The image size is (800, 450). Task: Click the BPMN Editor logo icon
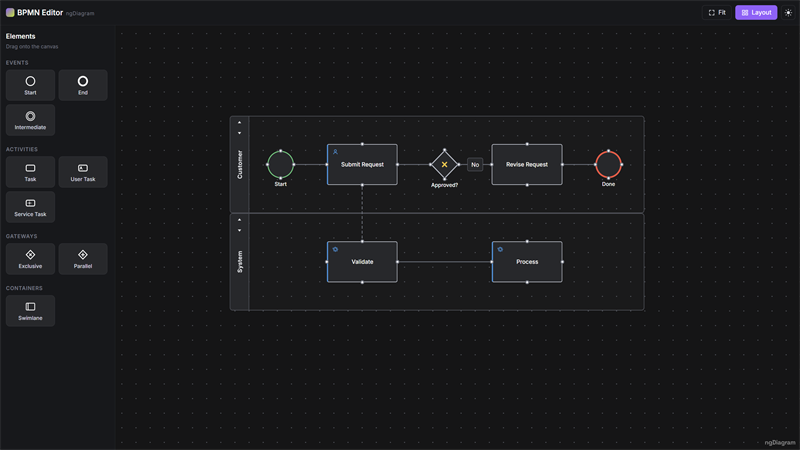10,12
